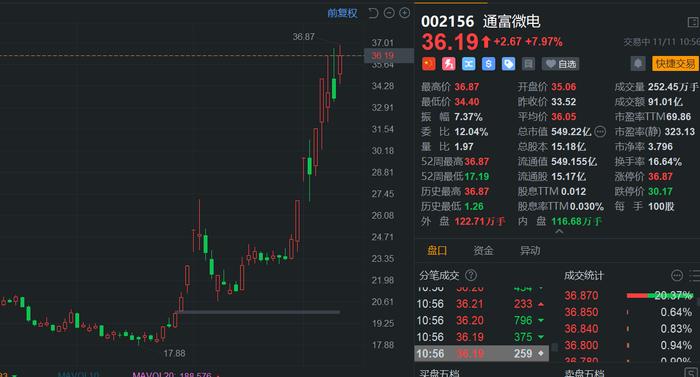700x377 pixels.
Task: Click the blue shuffle arrows icon
Action: tap(468, 64)
